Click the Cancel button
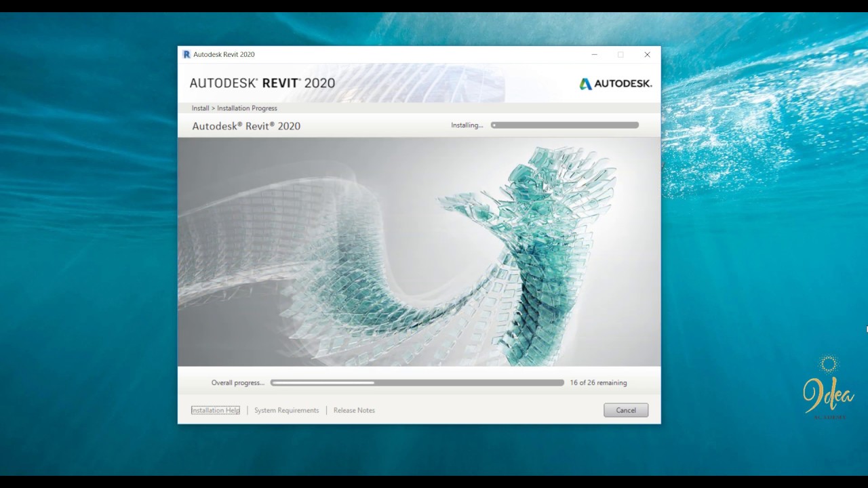868x488 pixels. click(626, 410)
